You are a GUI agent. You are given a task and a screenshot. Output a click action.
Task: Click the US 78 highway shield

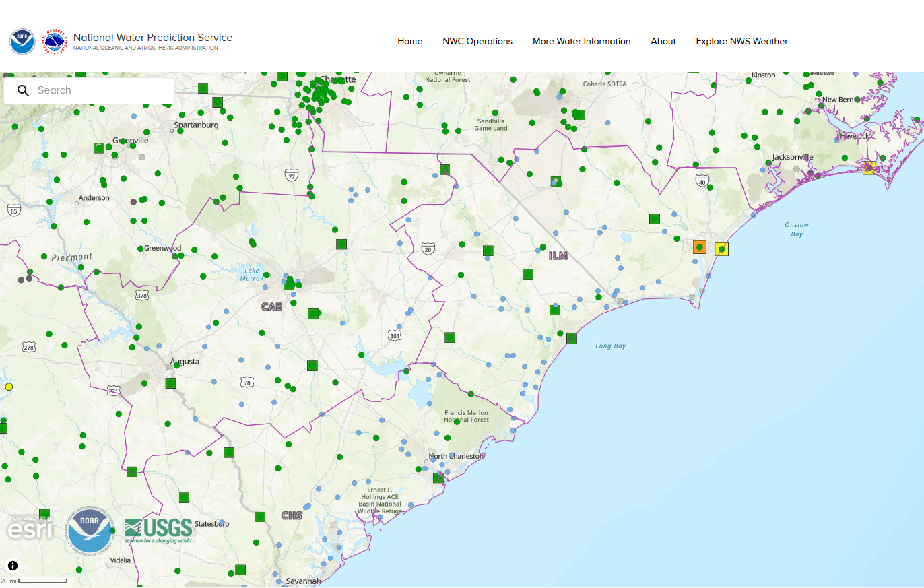tap(247, 382)
